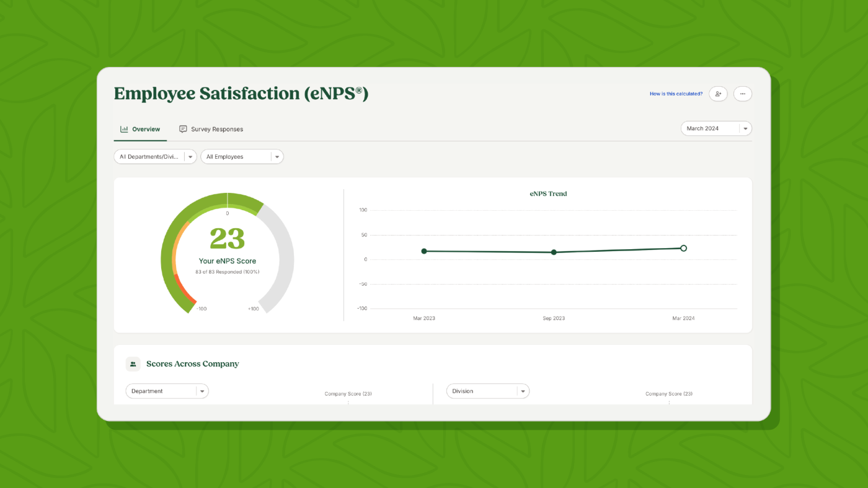
Task: Click the eNPS gauge score 23
Action: click(x=227, y=239)
